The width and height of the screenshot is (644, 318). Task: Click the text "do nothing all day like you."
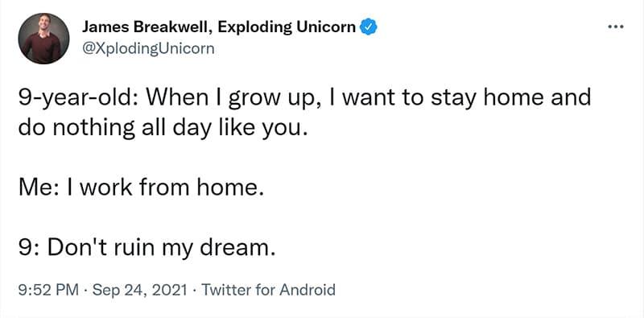point(163,129)
